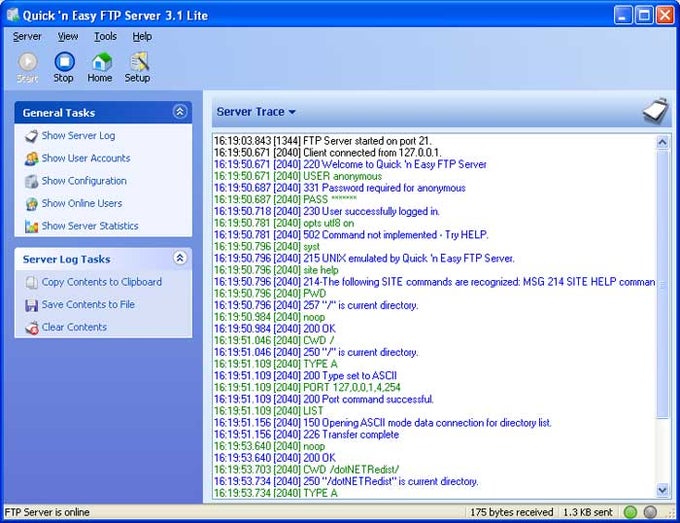Click the '200 Type set to ASCII' line

305,376
